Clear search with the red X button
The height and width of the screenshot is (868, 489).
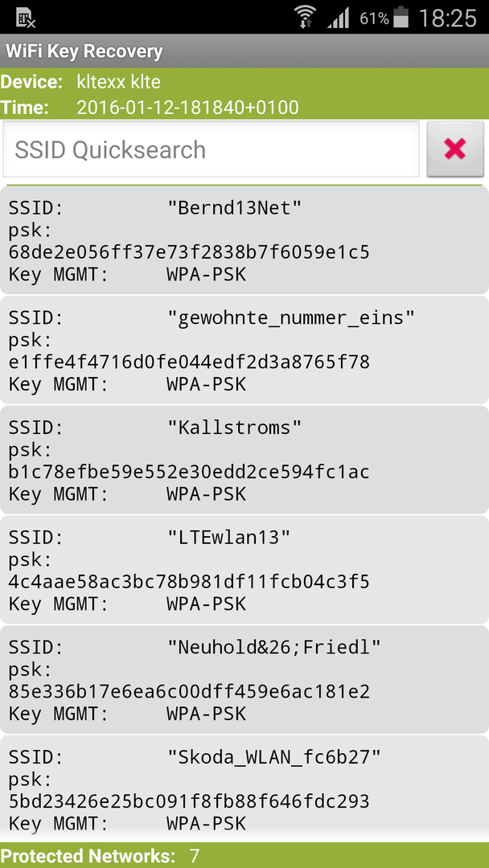click(454, 149)
